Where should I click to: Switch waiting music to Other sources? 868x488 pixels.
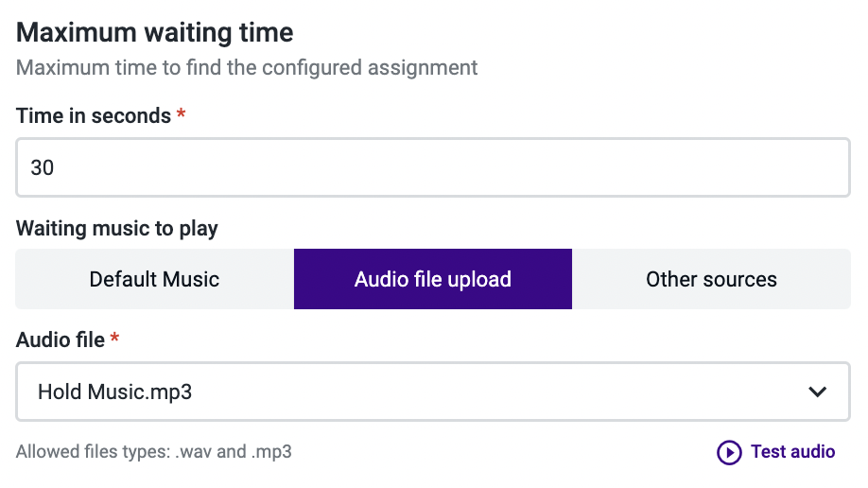[x=711, y=279]
